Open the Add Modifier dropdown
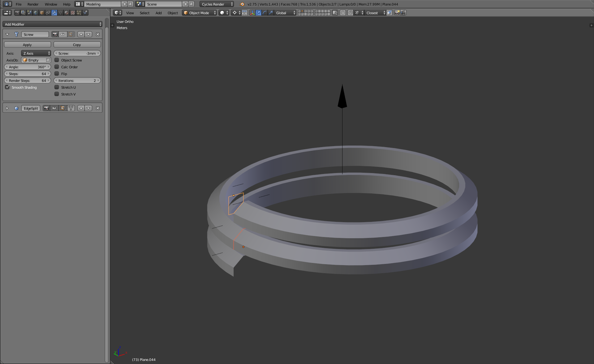The height and width of the screenshot is (364, 594). 52,24
